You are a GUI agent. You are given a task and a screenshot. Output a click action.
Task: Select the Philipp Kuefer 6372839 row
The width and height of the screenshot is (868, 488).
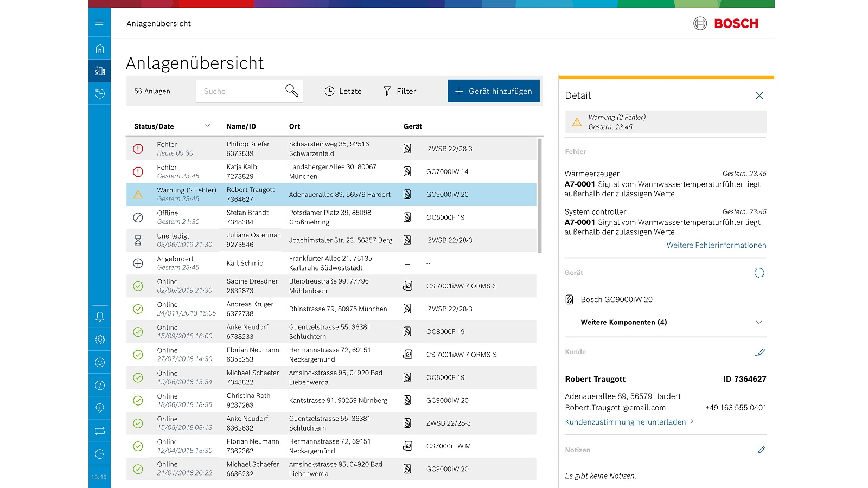(x=331, y=149)
